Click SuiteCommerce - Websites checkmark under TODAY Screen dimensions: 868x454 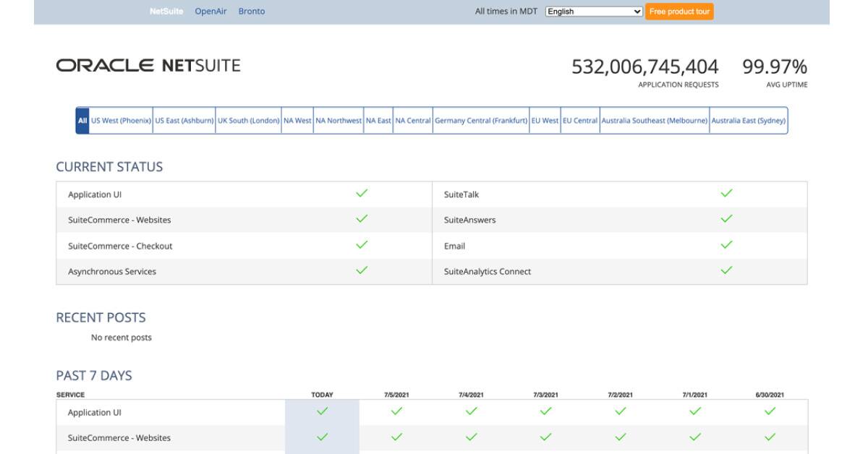[323, 437]
